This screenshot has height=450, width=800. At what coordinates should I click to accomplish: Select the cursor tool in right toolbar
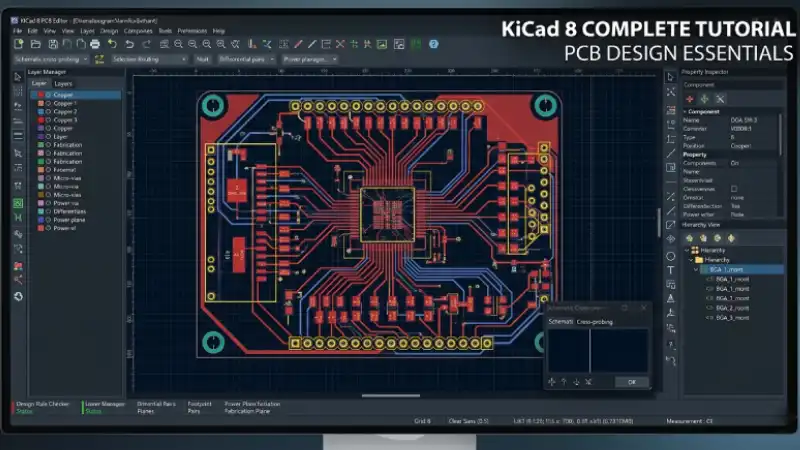670,77
